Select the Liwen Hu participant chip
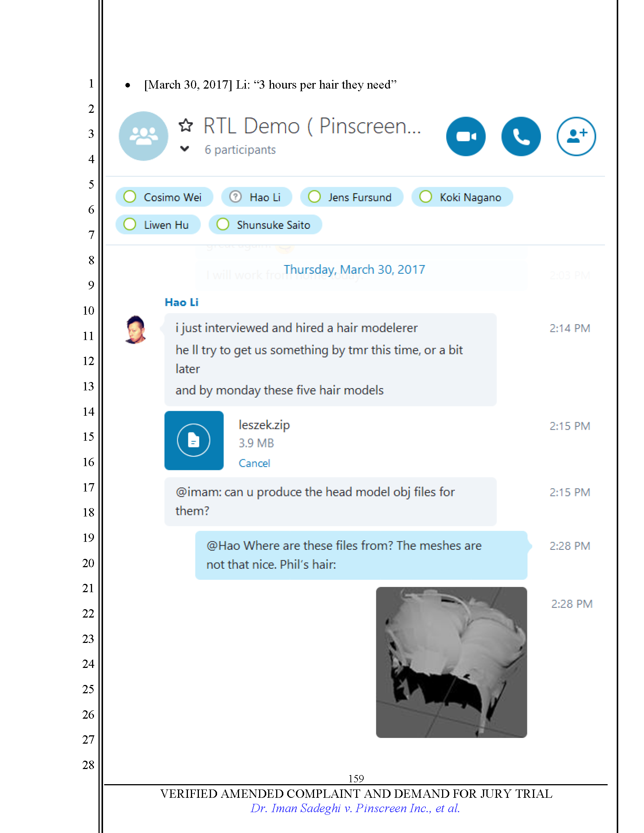This screenshot has height=833, width=644. click(158, 225)
